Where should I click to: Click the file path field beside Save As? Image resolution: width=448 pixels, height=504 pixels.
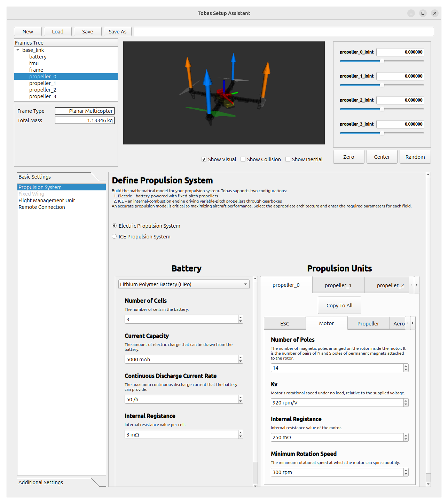tap(284, 32)
